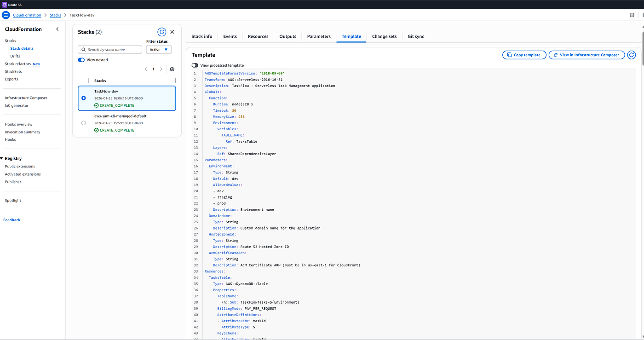This screenshot has height=340, width=644.
Task: Open Stack refactors in sidebar
Action: click(18, 64)
